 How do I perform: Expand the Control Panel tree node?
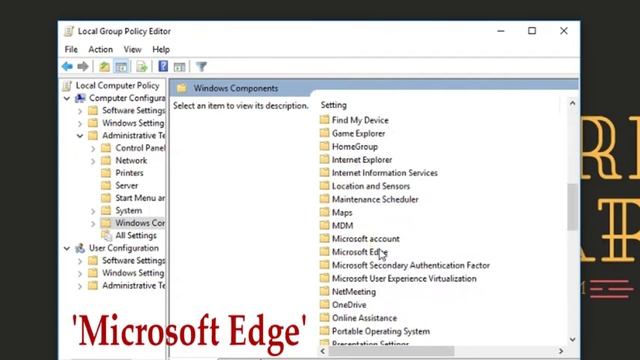pyautogui.click(x=93, y=149)
